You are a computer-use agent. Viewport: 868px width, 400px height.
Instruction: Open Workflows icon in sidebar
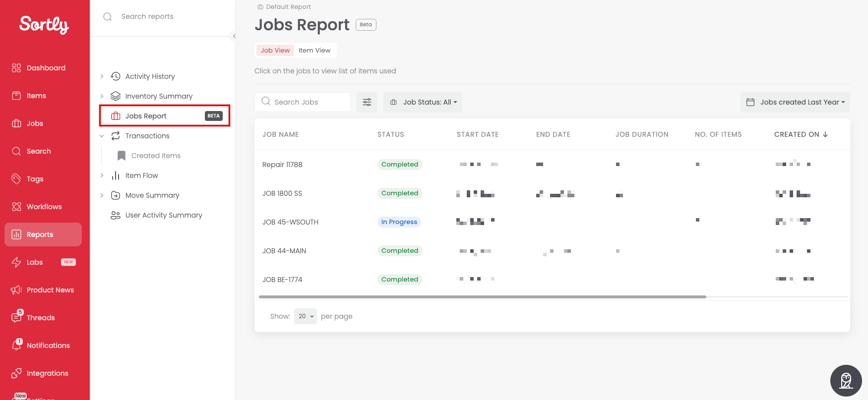pos(16,207)
